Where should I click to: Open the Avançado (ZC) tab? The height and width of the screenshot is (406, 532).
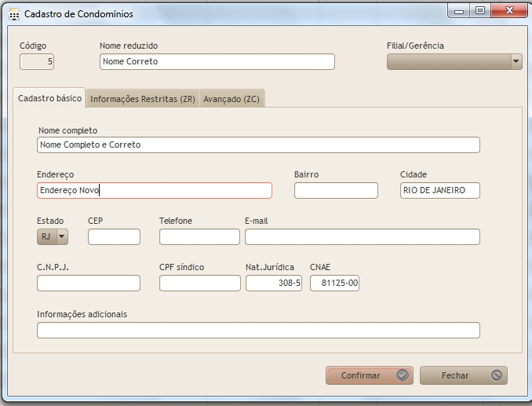[231, 99]
